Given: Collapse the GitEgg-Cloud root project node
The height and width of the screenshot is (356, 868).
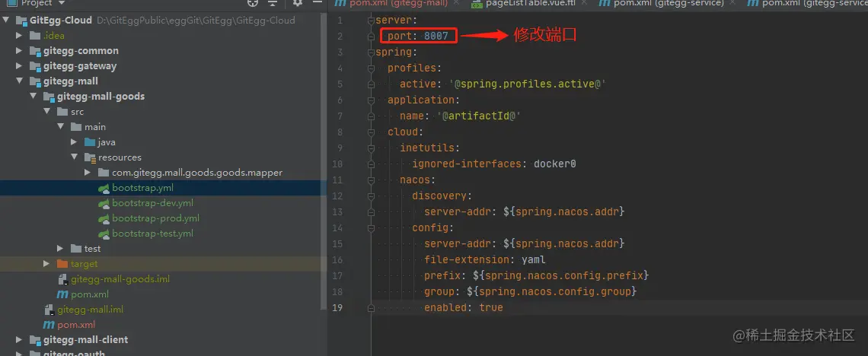Looking at the screenshot, I should point(5,21).
